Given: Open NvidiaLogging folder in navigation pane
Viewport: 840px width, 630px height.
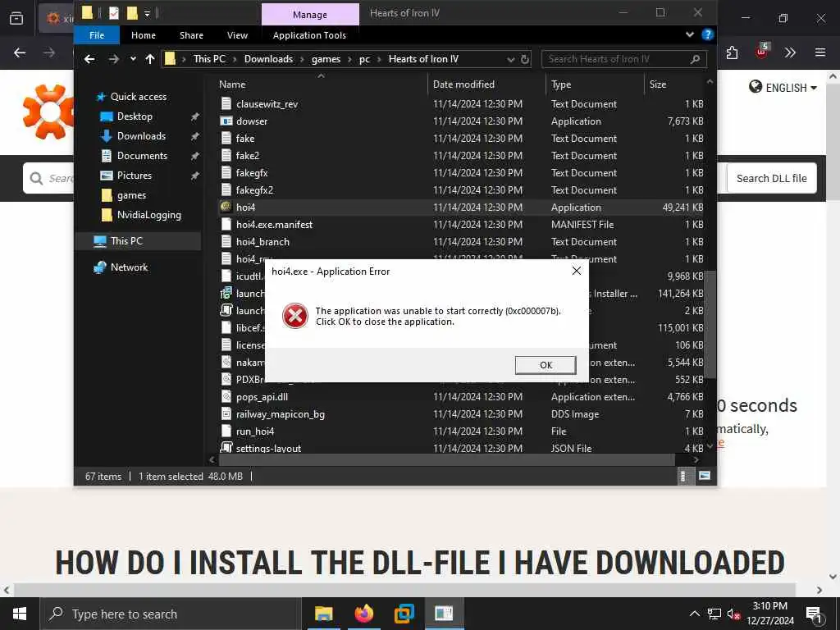Looking at the screenshot, I should 149,215.
